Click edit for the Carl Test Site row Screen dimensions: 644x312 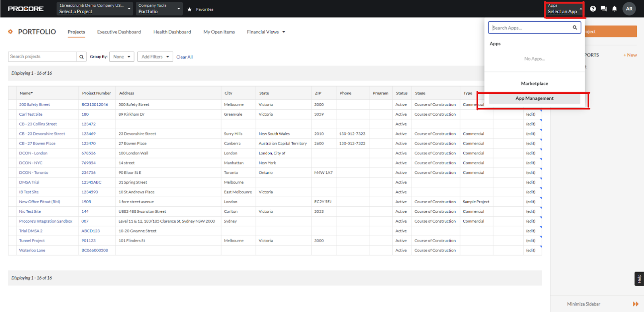click(531, 115)
